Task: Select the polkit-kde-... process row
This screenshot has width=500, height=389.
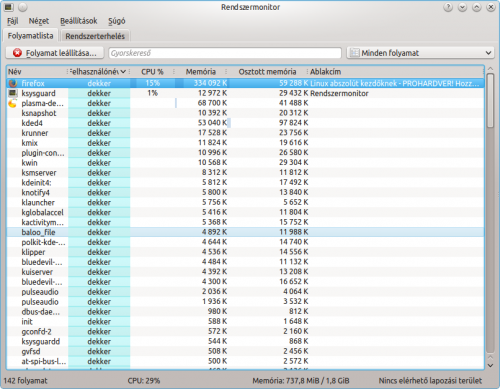Action: [x=245, y=242]
